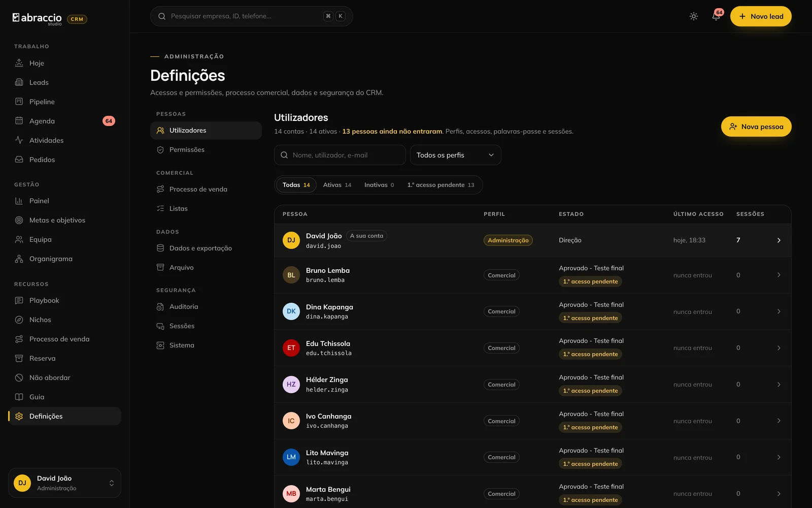The image size is (812, 508).
Task: Open Atividades in the sidebar
Action: pyautogui.click(x=64, y=140)
